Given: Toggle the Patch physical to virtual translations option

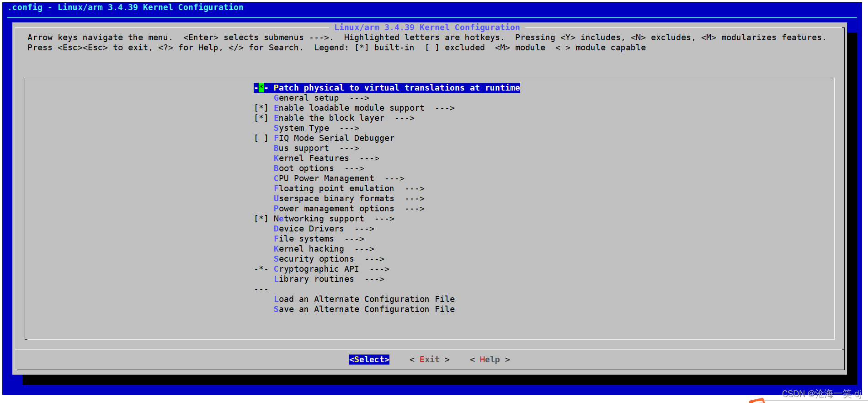Looking at the screenshot, I should click(x=261, y=88).
